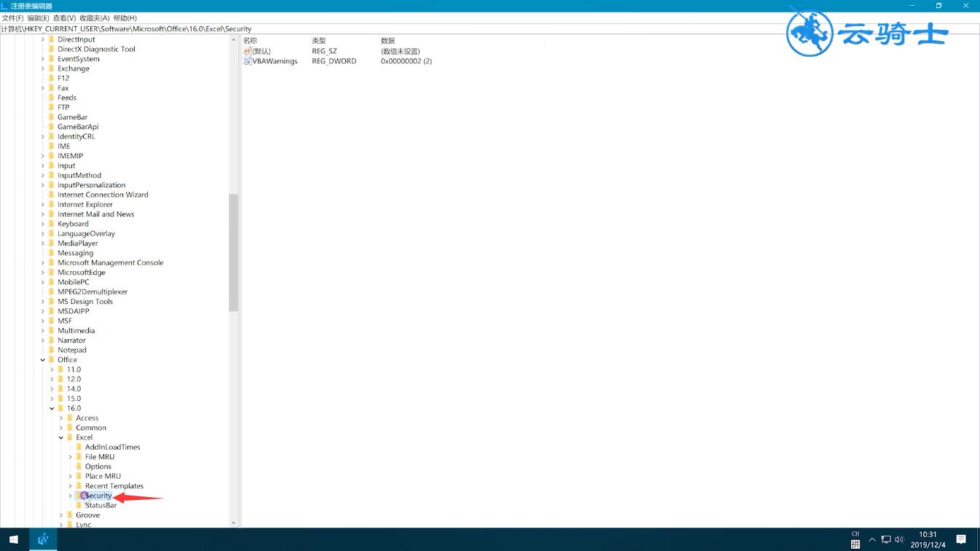Open the 查看(V) menu
Screen dimensions: 980x551
point(64,18)
